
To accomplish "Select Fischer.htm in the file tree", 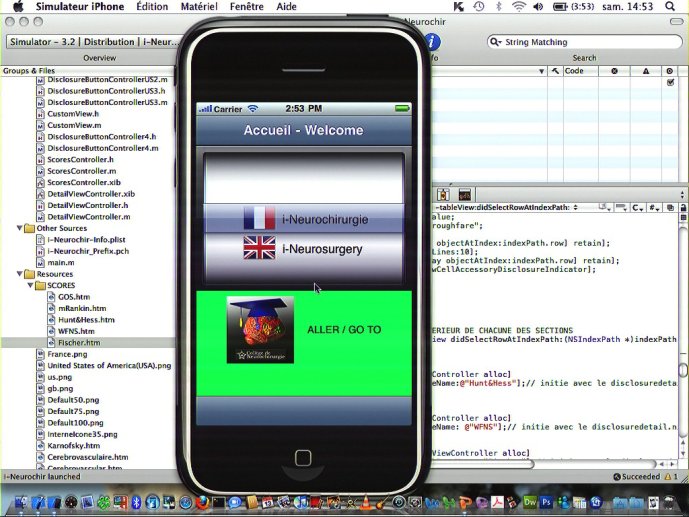I will click(79, 343).
